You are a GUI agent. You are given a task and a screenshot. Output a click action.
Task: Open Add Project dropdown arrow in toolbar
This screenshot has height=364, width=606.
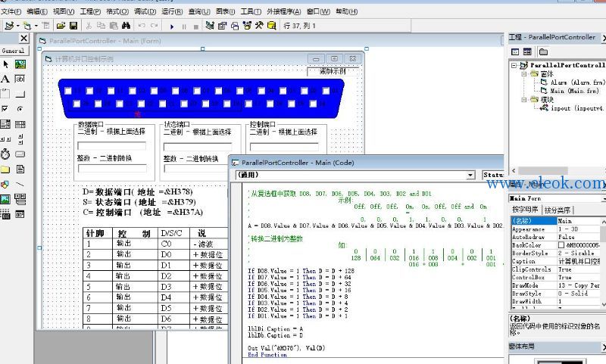(x=17, y=26)
